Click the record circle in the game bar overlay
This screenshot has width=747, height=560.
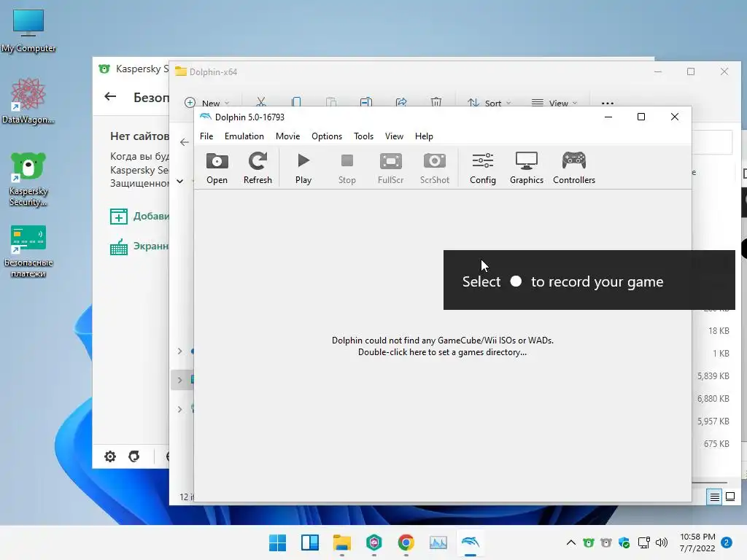click(516, 281)
